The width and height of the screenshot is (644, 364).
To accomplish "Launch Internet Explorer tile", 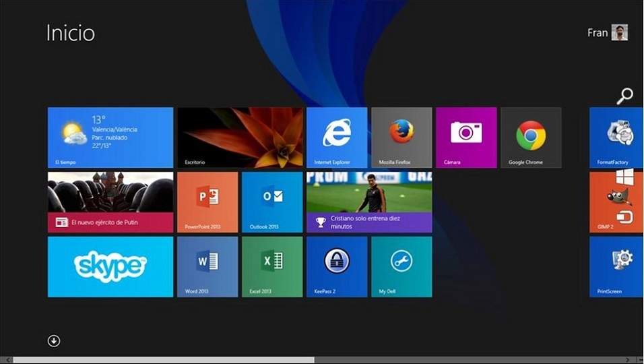I will click(x=337, y=138).
